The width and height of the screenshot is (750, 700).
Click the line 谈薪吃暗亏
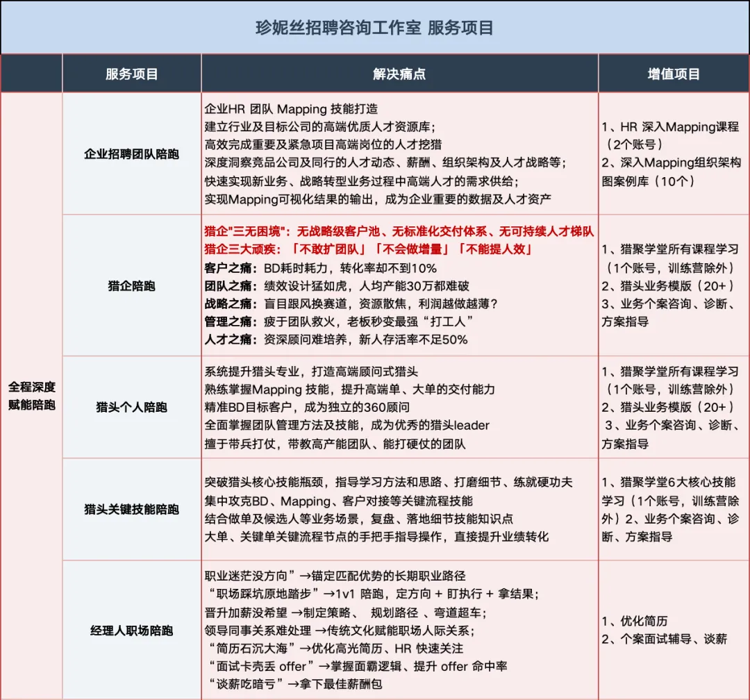(296, 684)
